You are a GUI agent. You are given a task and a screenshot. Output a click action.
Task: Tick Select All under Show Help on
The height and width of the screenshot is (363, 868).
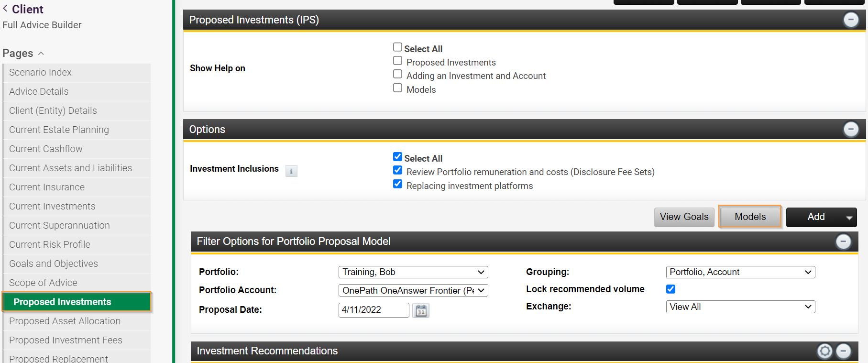click(397, 47)
